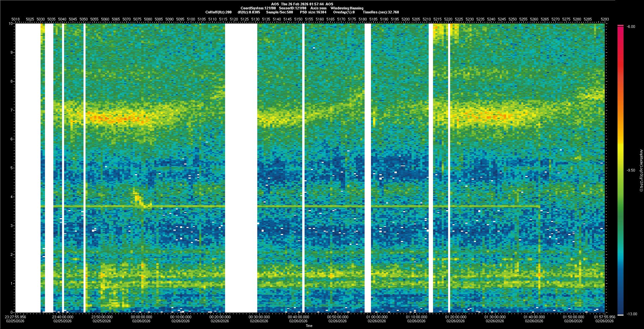Viewport: 644px width, 329px height.
Task: Click the Overlap(%):0 parameter text
Action: (344, 12)
